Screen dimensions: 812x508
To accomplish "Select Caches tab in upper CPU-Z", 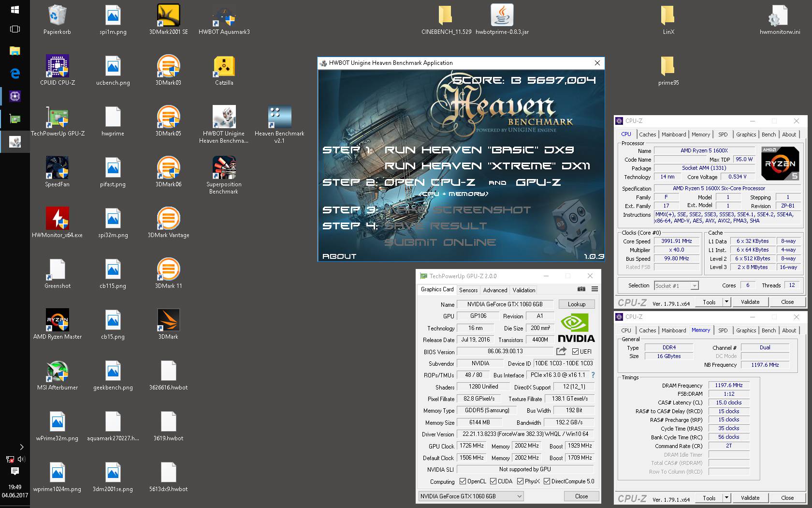I will coord(647,134).
